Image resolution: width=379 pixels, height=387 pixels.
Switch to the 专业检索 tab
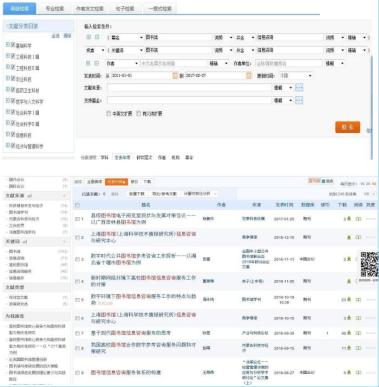(55, 9)
